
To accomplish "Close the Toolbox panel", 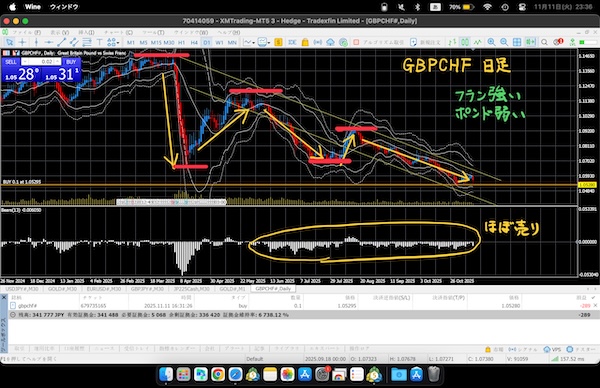I will [4, 297].
